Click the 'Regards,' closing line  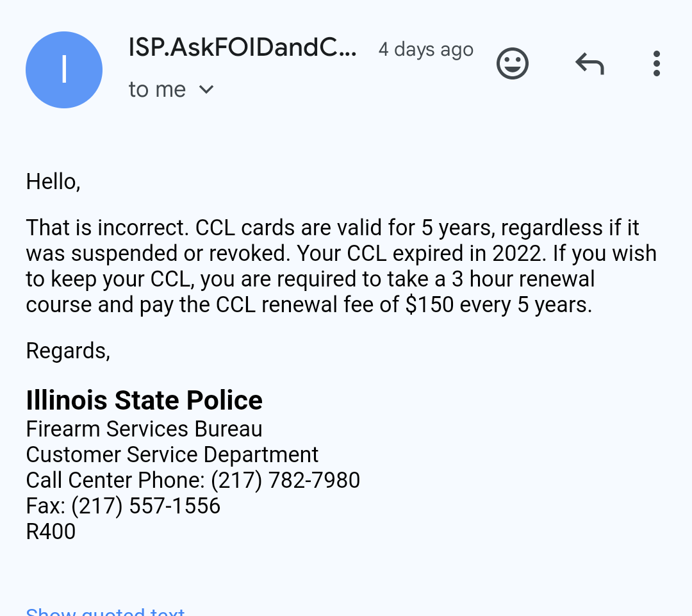pyautogui.click(x=68, y=351)
